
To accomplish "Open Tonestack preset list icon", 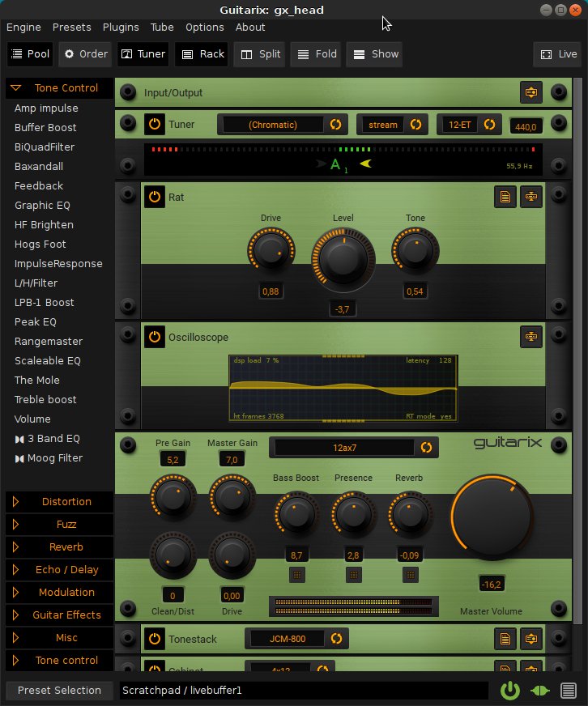I will 505,639.
